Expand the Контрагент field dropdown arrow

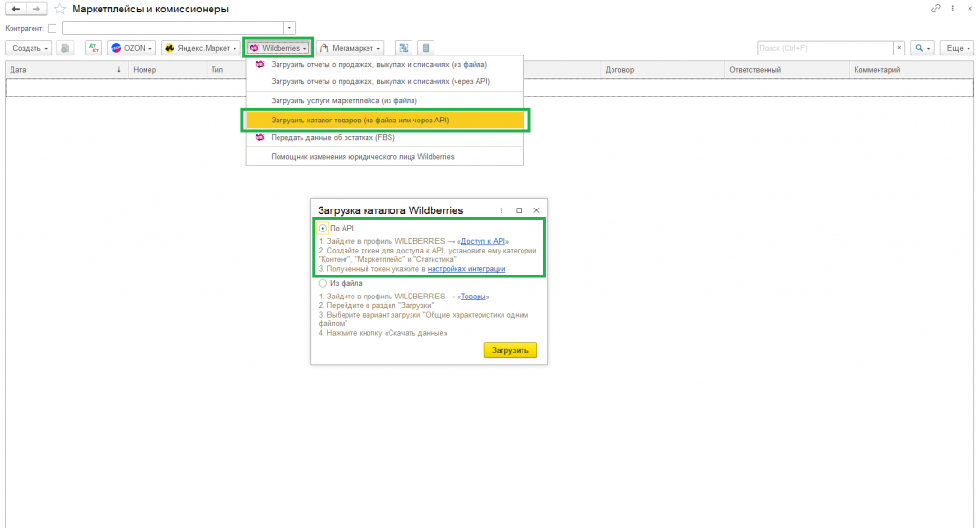coord(289,28)
